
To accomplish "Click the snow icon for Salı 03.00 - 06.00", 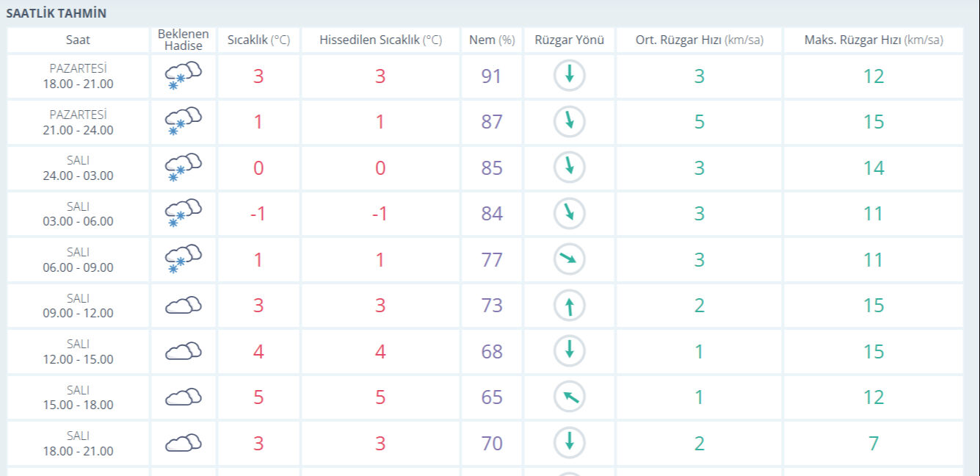I will click(x=183, y=214).
